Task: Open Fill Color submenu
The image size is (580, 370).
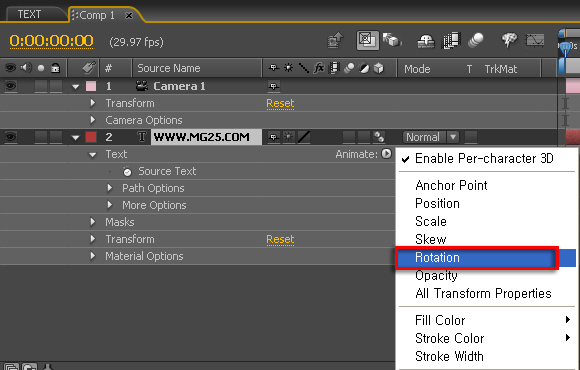Action: [486, 320]
